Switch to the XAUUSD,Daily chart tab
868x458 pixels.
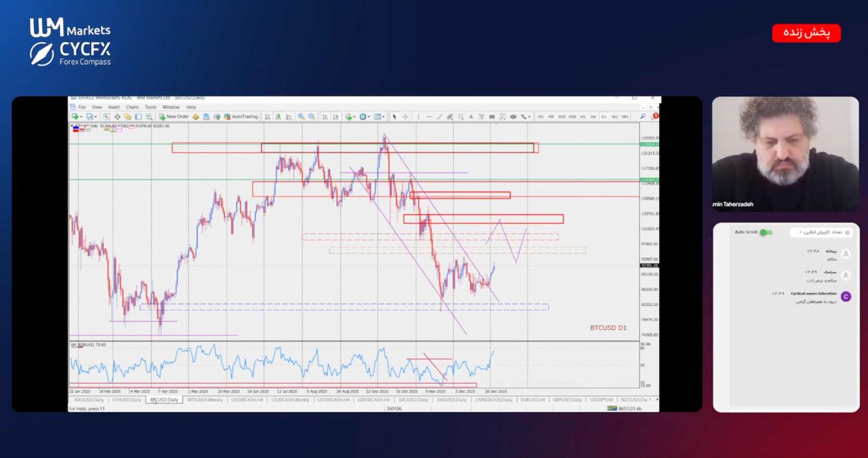(x=89, y=400)
